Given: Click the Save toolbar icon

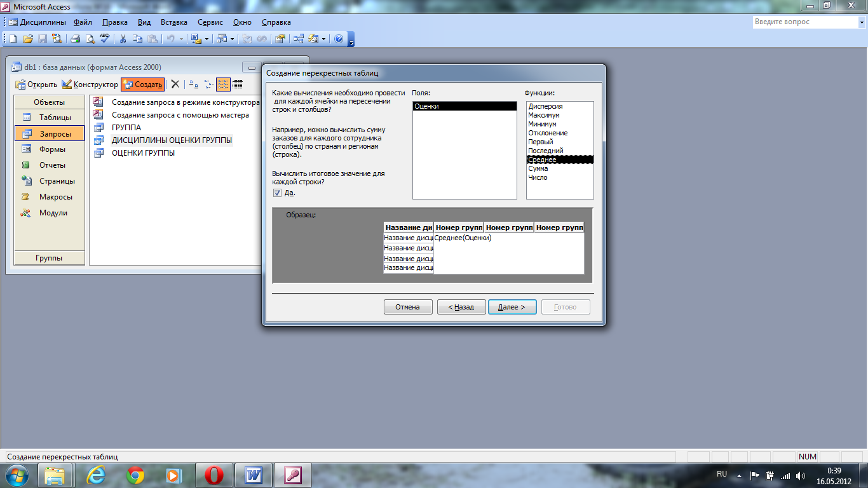Looking at the screenshot, I should pyautogui.click(x=43, y=39).
